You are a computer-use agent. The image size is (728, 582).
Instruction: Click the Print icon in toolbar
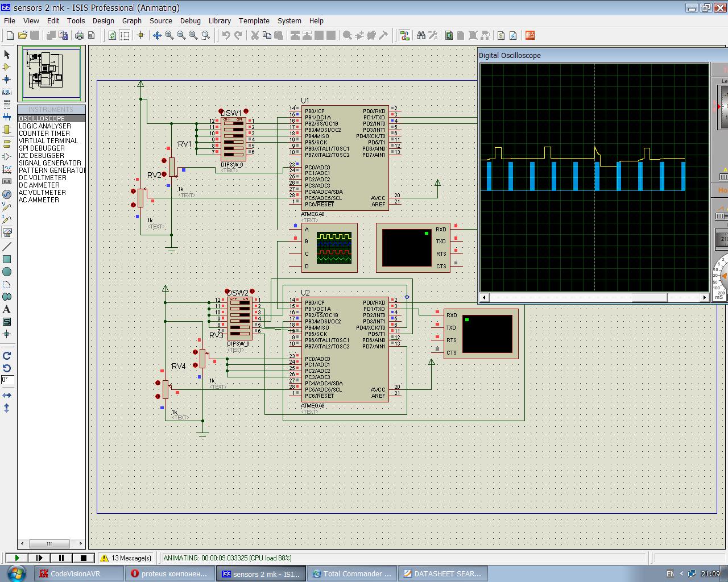(x=80, y=35)
